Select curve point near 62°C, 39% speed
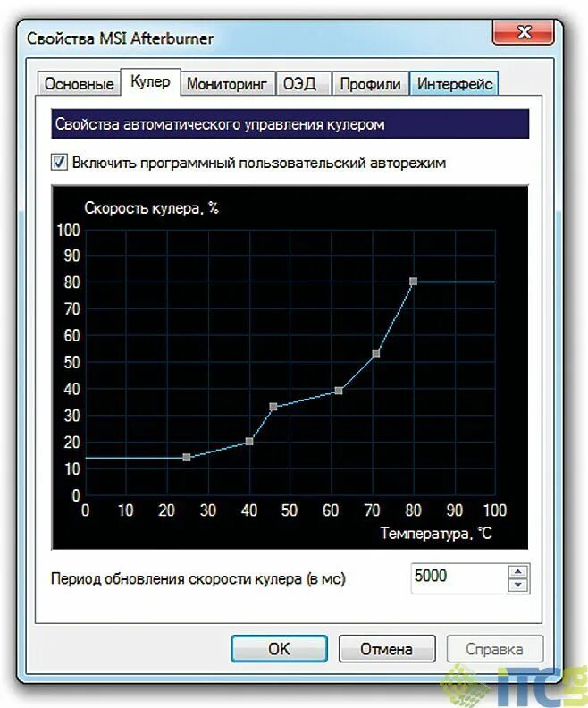This screenshot has width=588, height=708. 339,391
